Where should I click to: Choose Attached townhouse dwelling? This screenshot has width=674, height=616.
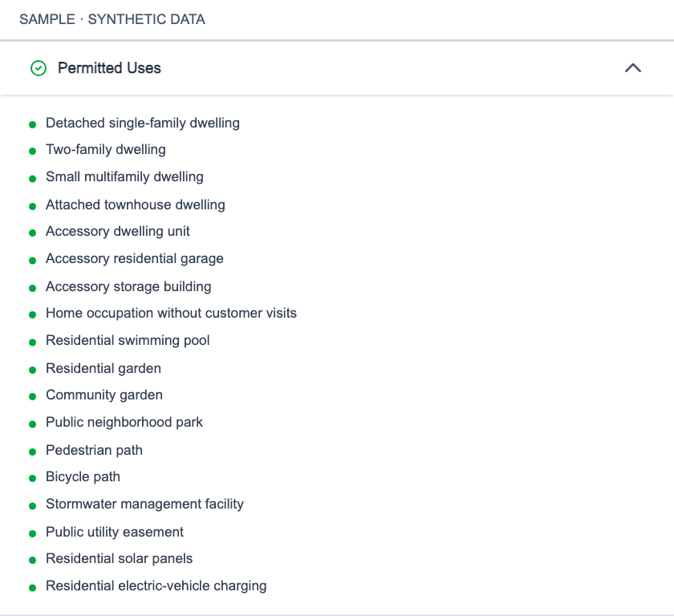point(136,205)
